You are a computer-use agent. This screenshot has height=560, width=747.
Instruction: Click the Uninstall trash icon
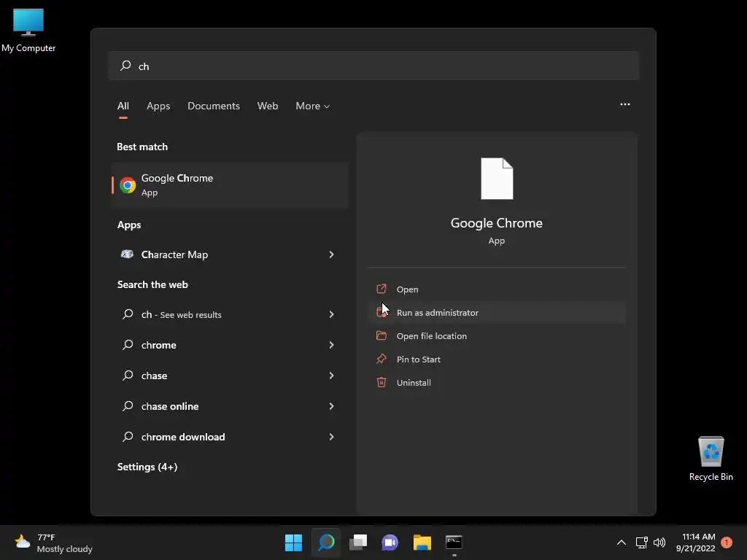tap(382, 382)
